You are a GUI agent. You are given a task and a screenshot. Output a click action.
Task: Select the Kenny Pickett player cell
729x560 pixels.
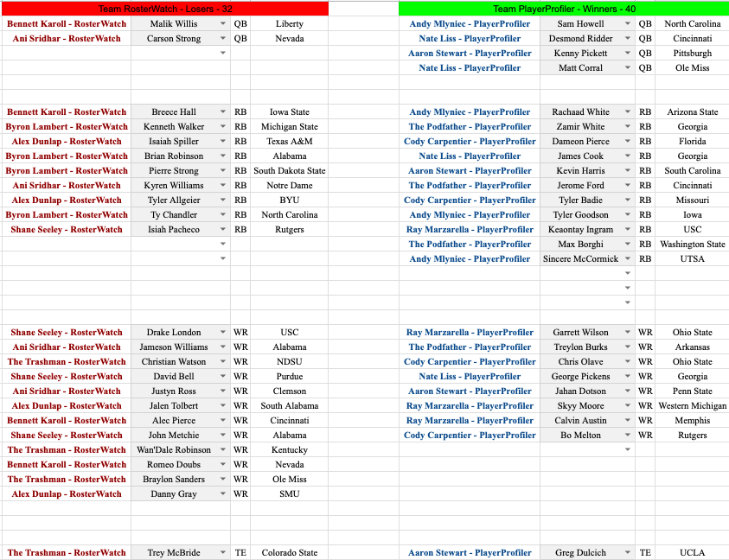point(581,54)
